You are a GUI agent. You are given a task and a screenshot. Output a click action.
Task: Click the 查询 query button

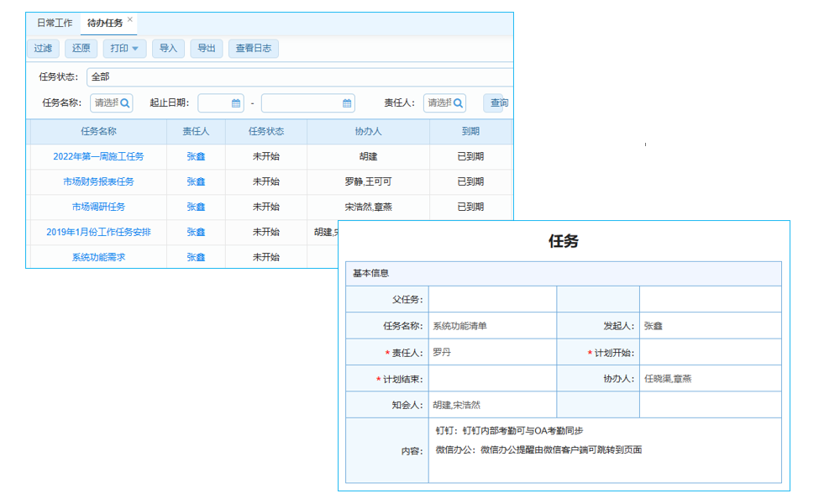point(500,102)
